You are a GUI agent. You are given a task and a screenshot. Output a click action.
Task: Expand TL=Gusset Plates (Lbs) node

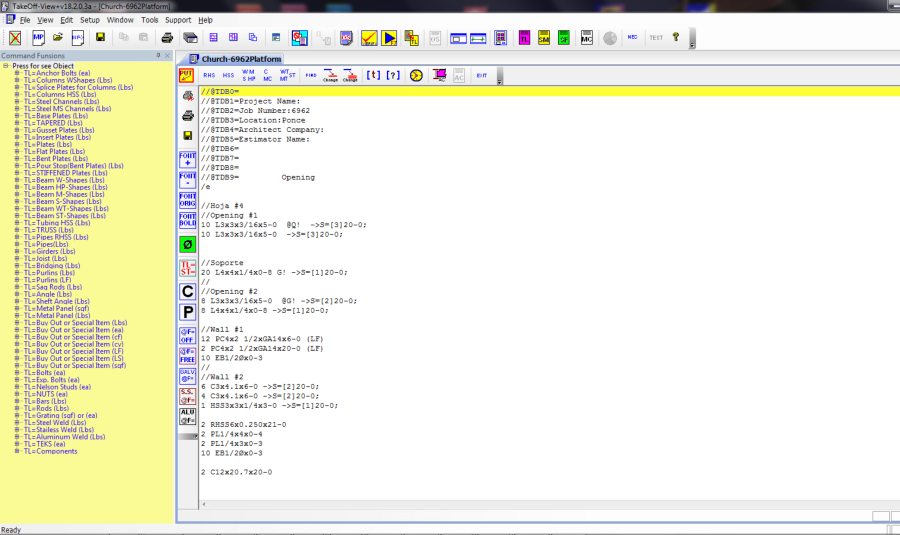(x=17, y=130)
